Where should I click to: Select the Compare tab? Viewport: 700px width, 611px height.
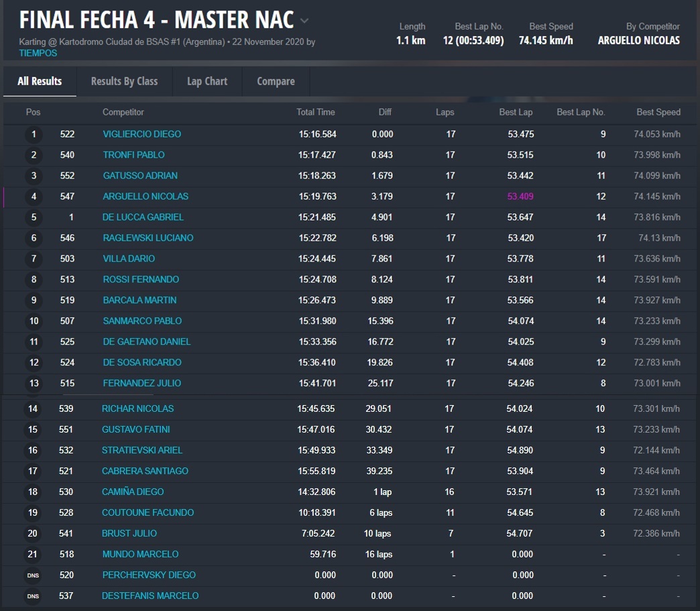point(276,81)
